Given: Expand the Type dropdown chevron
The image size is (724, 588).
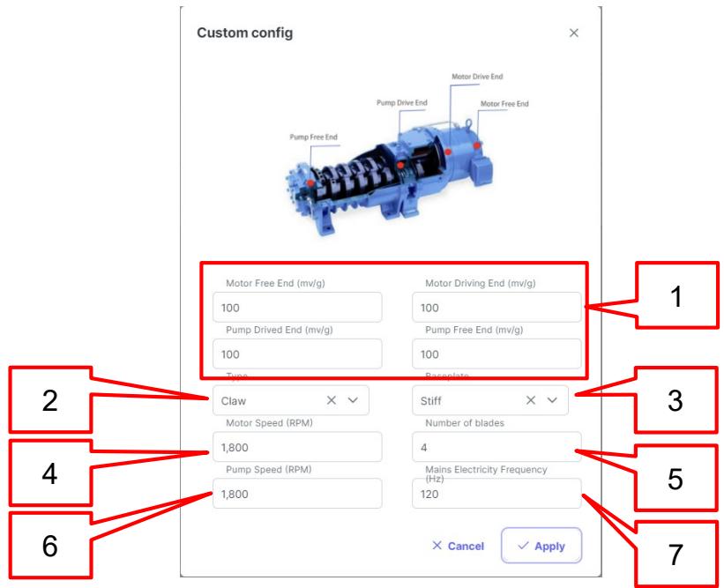Looking at the screenshot, I should [x=353, y=400].
